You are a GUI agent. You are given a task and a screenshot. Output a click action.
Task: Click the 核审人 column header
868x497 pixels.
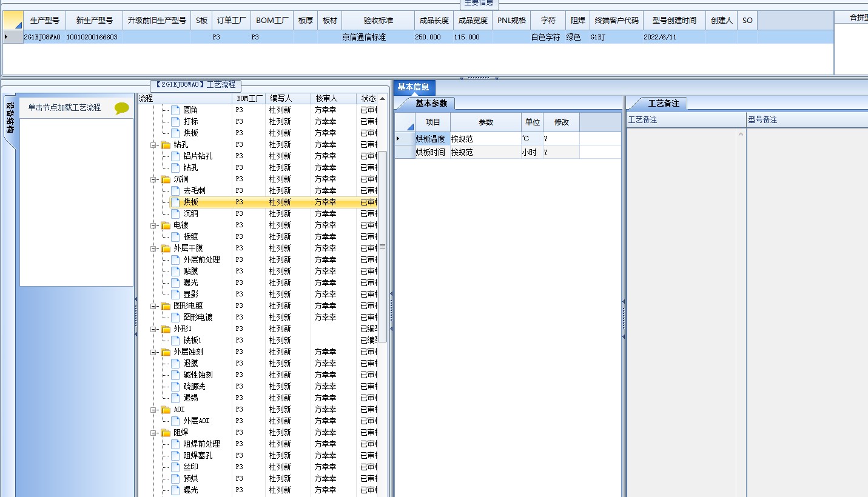click(x=334, y=98)
